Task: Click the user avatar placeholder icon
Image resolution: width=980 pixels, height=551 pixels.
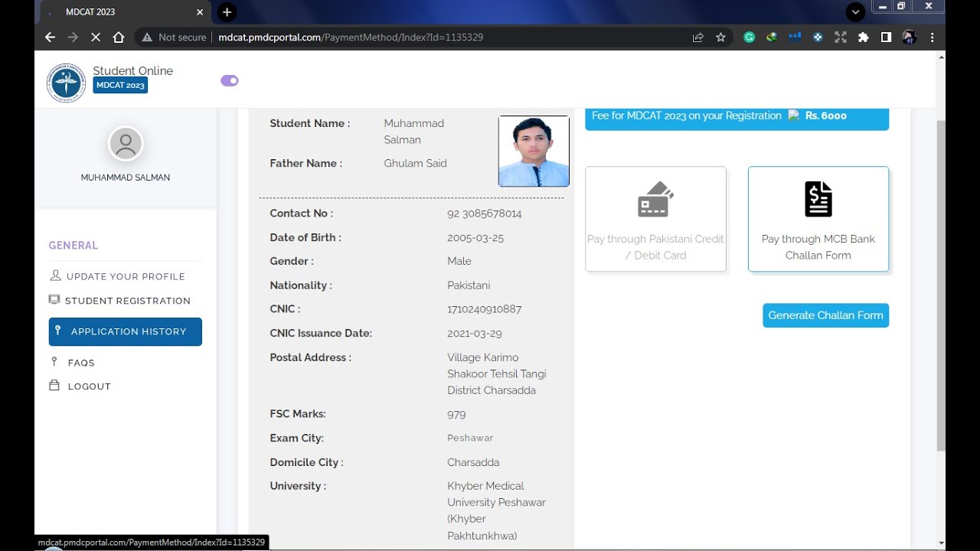Action: [126, 144]
